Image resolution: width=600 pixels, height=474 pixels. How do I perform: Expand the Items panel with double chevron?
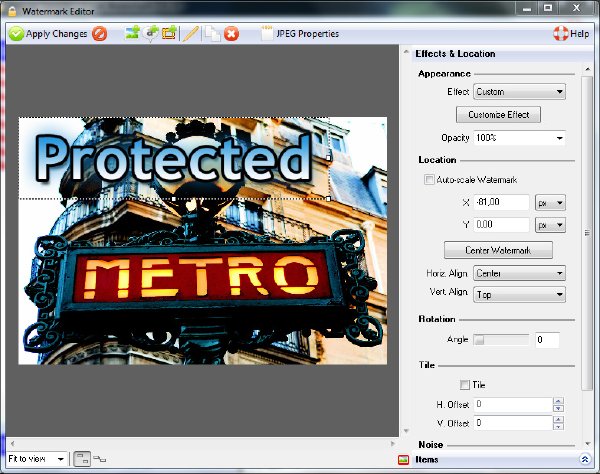pyautogui.click(x=585, y=459)
